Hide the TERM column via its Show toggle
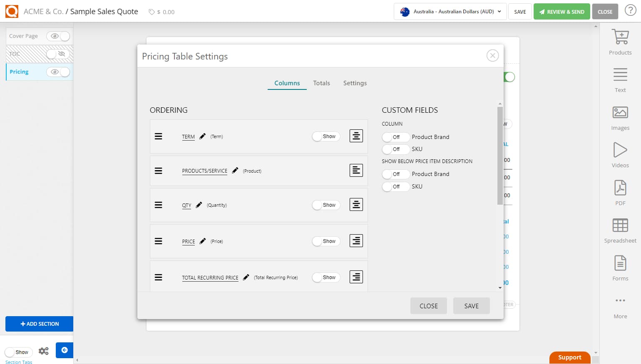This screenshot has width=641, height=364. click(326, 136)
